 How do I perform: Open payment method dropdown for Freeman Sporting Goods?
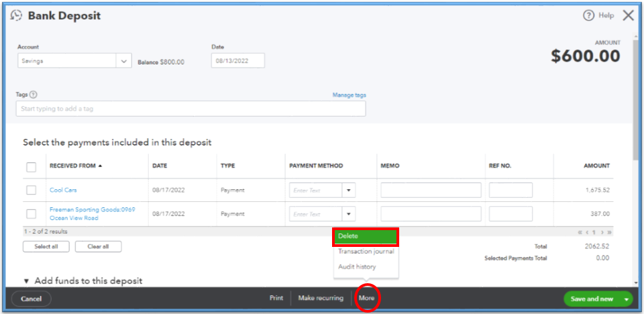349,214
